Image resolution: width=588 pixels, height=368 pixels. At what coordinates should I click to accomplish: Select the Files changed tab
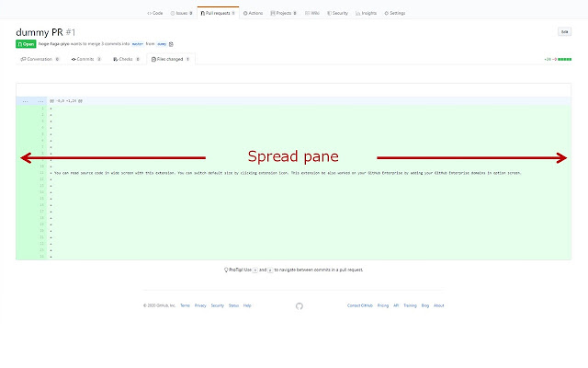(x=171, y=59)
